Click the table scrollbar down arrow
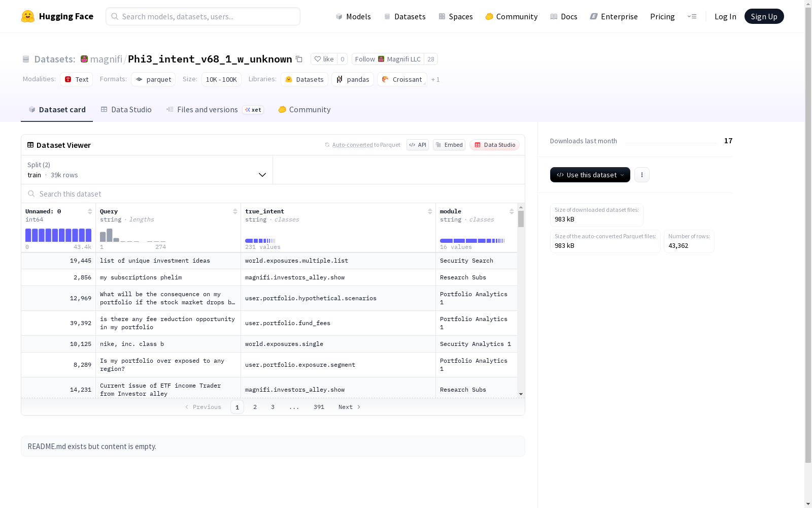Viewport: 812px width, 508px height. click(x=521, y=394)
